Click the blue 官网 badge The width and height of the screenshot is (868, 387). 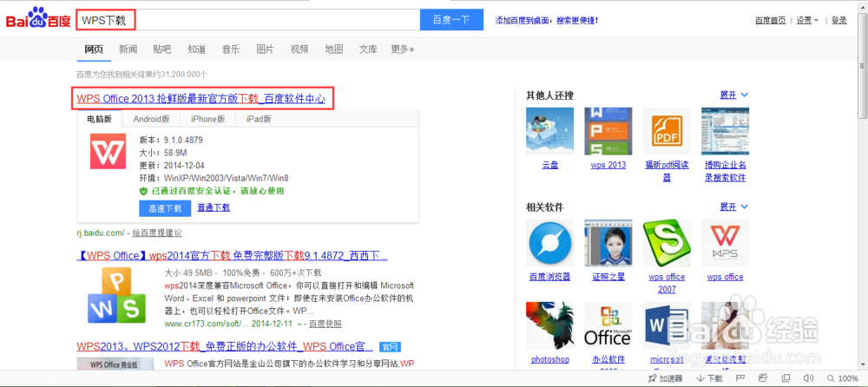point(390,347)
